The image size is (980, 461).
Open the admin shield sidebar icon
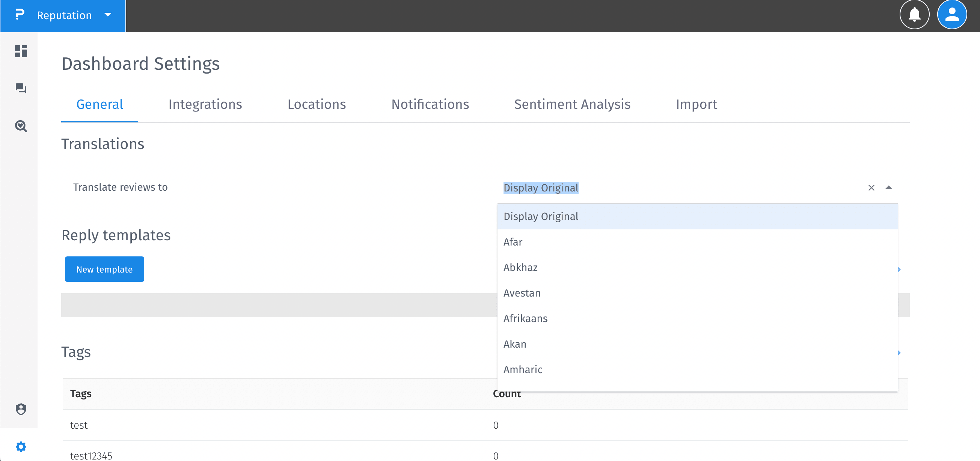coord(21,409)
